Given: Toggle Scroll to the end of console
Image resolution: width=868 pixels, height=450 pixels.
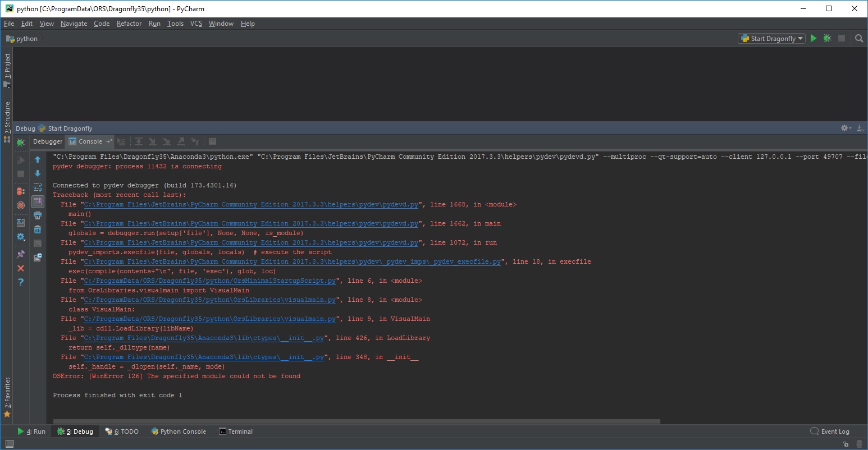Looking at the screenshot, I should coord(38,201).
